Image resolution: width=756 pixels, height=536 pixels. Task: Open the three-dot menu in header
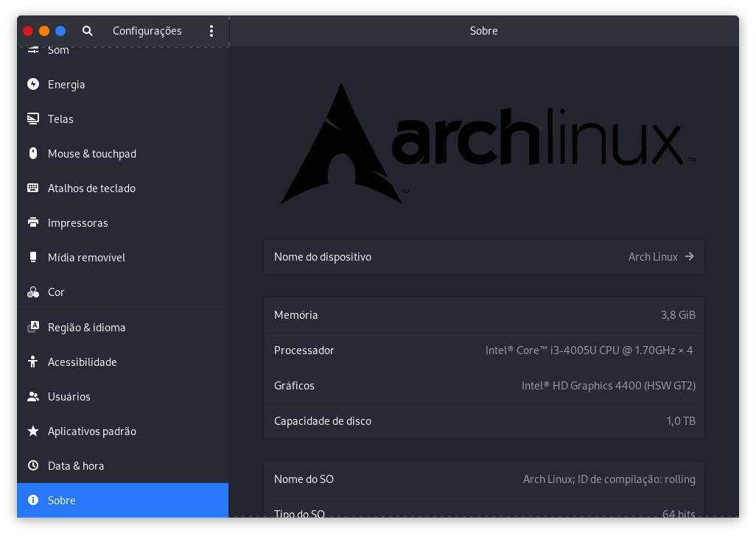[211, 31]
